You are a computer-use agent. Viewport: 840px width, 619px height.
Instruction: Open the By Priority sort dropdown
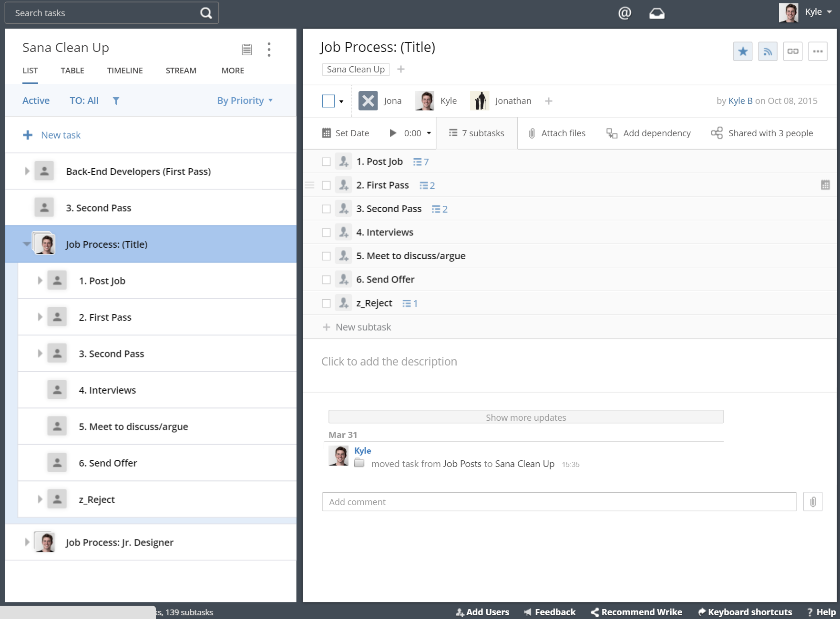[x=245, y=101]
